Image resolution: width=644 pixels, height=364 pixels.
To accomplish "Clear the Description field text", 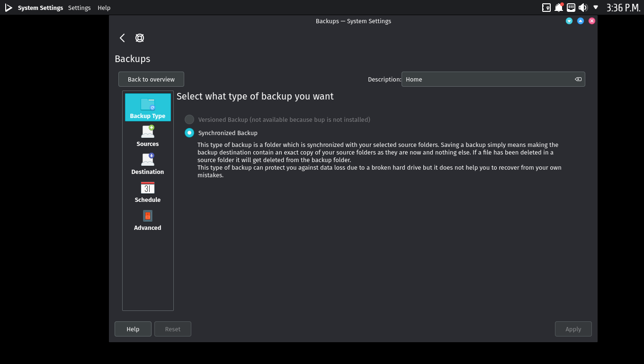I will coord(578,79).
